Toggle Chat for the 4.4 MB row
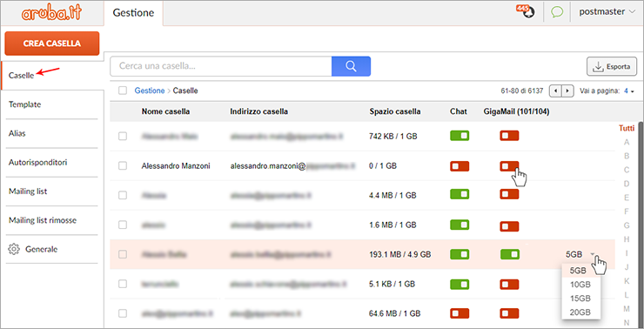Screen dimensions: 644x329 [460, 194]
